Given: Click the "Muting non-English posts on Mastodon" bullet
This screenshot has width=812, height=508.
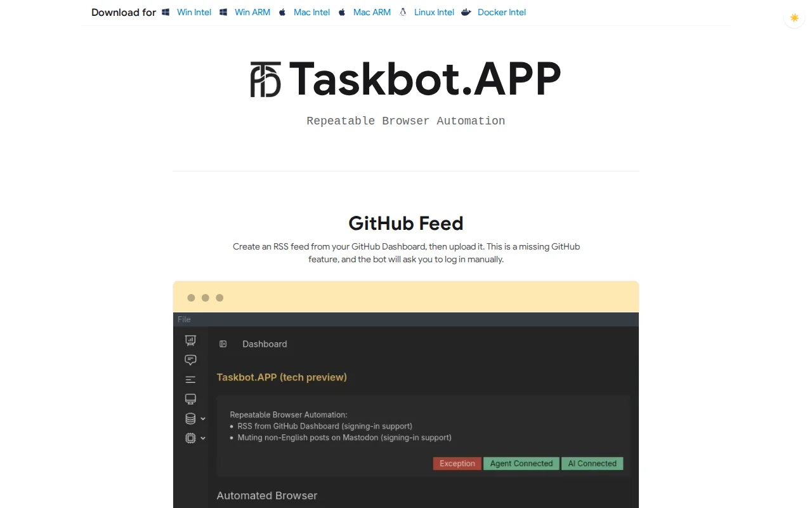Looking at the screenshot, I should pyautogui.click(x=344, y=438).
